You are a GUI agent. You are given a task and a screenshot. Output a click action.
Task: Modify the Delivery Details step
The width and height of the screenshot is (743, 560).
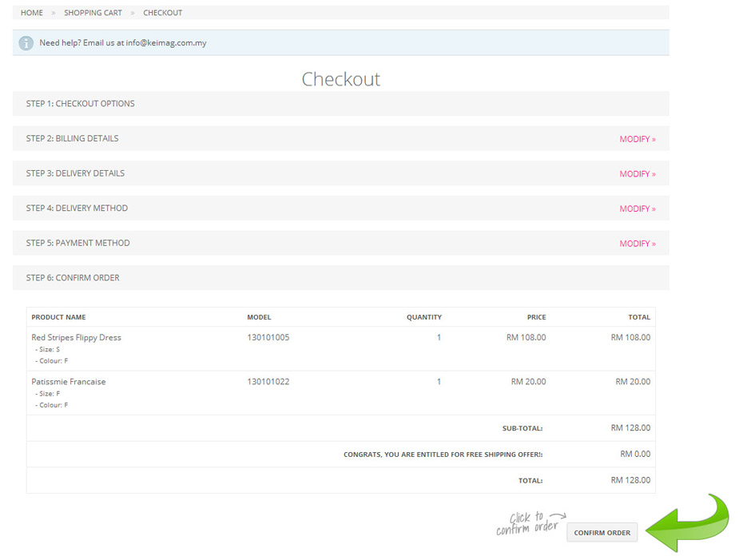pos(637,174)
